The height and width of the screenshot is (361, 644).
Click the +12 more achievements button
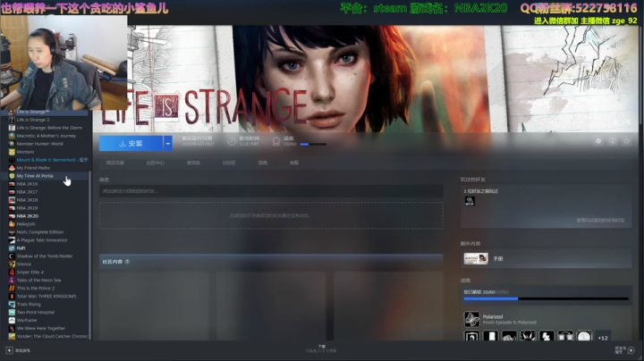click(x=603, y=338)
